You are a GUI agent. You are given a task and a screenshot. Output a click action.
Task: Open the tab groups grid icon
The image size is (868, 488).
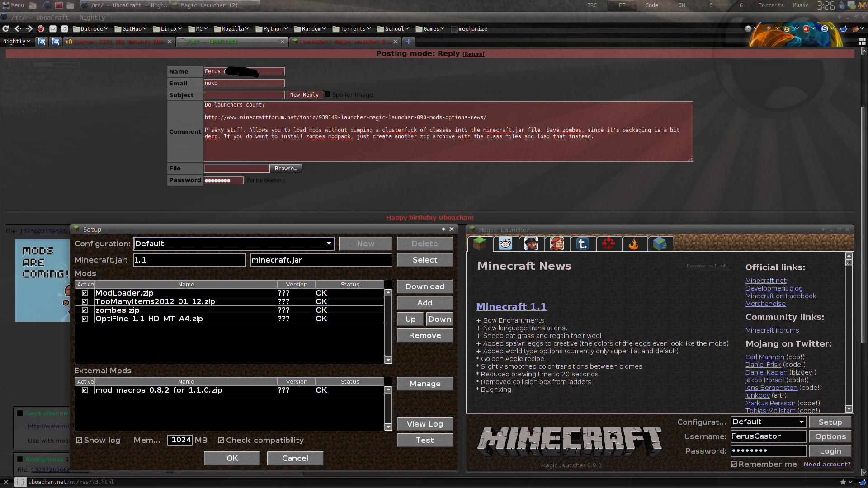(862, 42)
